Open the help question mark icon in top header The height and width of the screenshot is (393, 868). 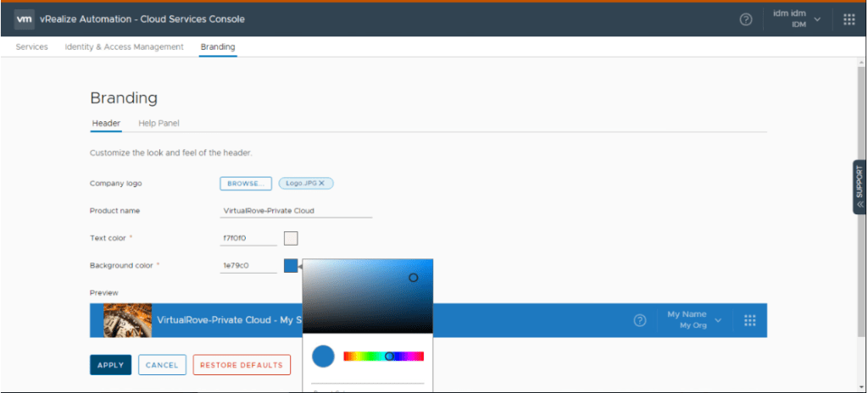pos(746,19)
